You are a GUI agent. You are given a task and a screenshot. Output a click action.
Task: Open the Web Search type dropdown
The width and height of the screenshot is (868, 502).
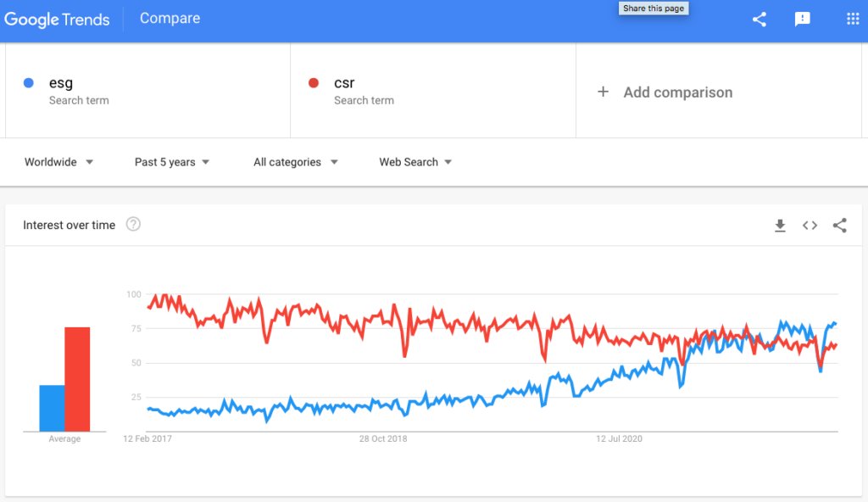coord(415,162)
